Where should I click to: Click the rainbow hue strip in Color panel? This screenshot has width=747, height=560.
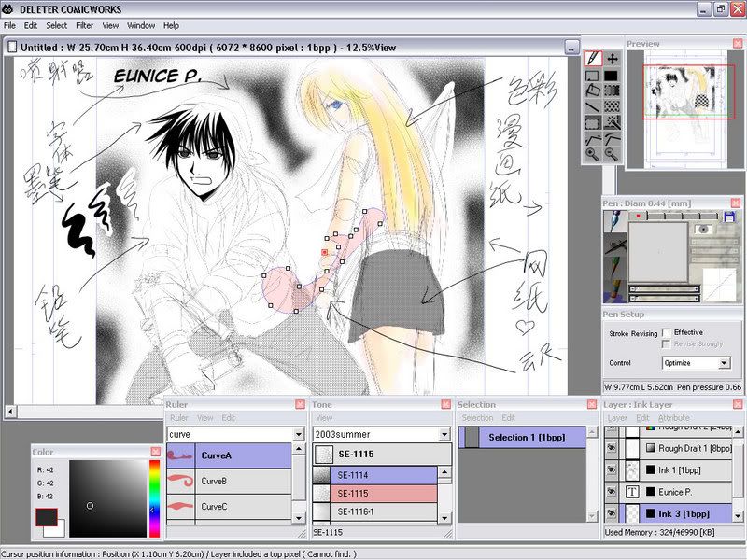pos(154,498)
